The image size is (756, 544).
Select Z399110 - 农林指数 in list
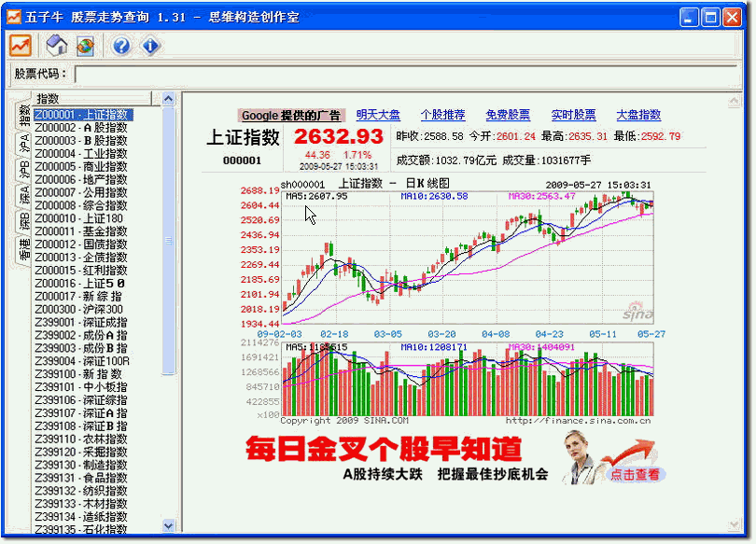tap(81, 439)
